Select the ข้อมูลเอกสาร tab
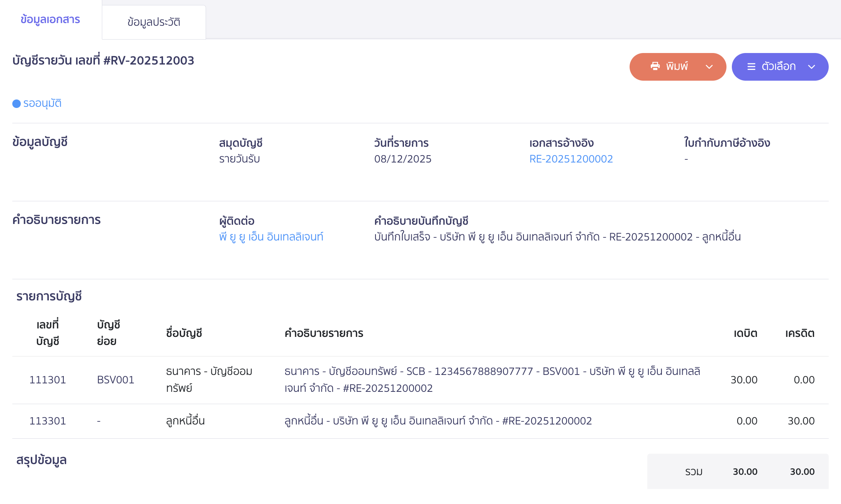 click(50, 20)
